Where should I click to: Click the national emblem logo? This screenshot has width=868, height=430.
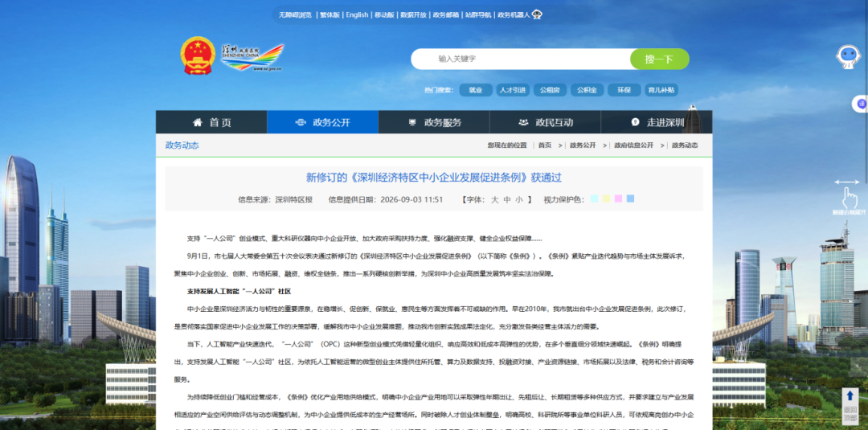point(198,55)
